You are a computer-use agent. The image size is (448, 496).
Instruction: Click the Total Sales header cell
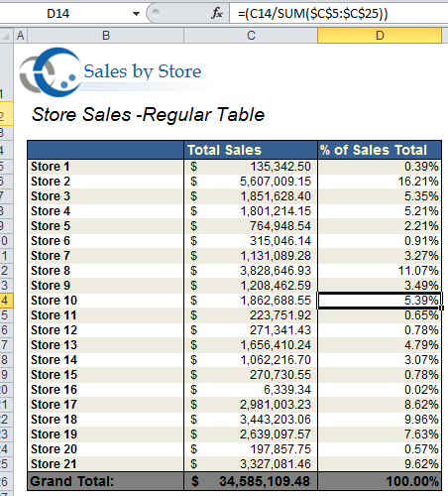pyautogui.click(x=251, y=150)
